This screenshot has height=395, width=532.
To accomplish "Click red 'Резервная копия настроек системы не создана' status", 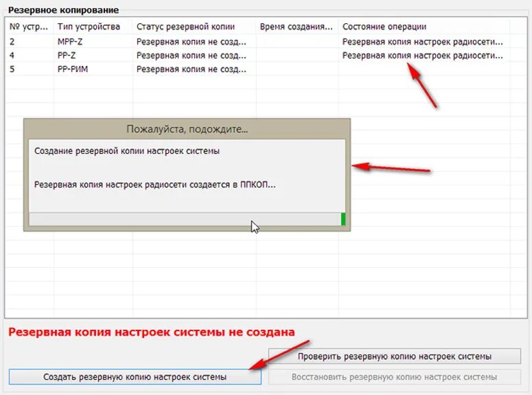I will click(152, 332).
